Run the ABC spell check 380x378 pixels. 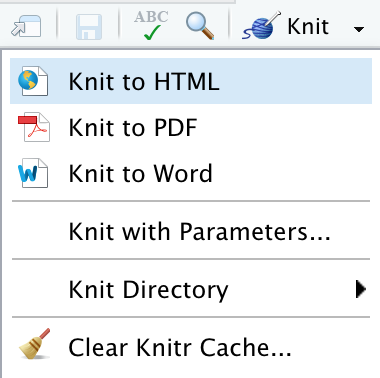coord(151,25)
